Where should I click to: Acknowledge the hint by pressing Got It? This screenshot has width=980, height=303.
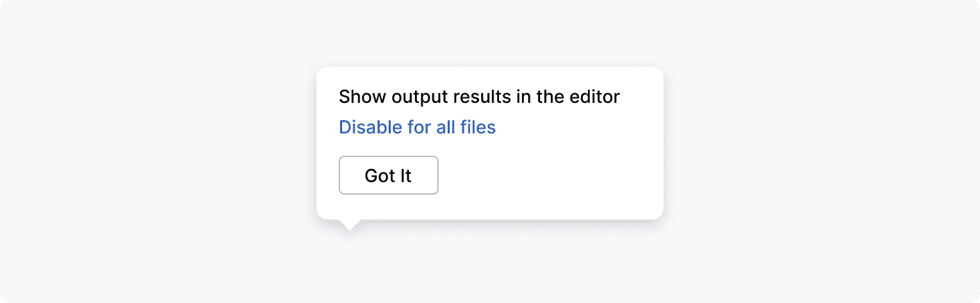coord(388,176)
